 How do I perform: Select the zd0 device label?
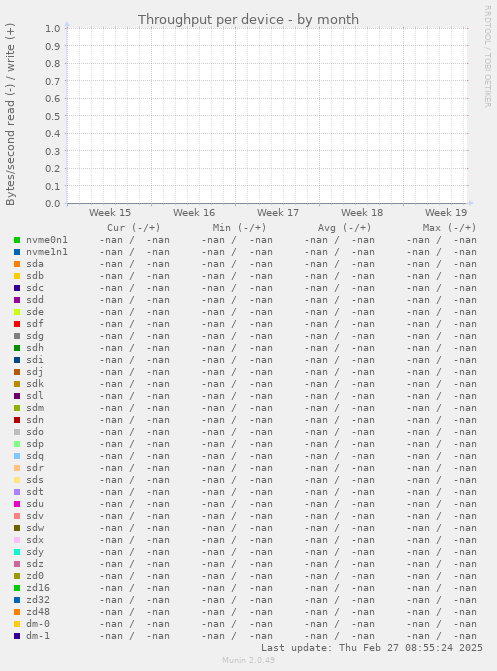pyautogui.click(x=35, y=576)
